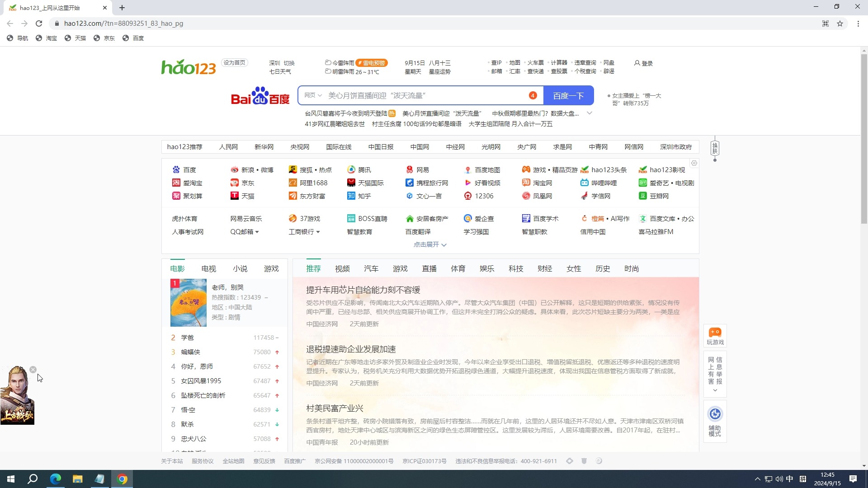The height and width of the screenshot is (488, 868).
Task: Open Windows Start menu
Action: 11,479
